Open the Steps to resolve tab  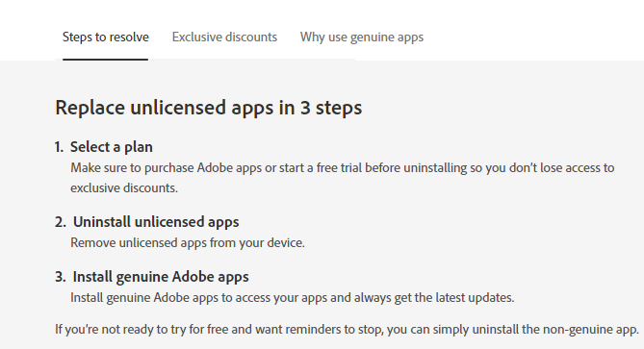106,37
